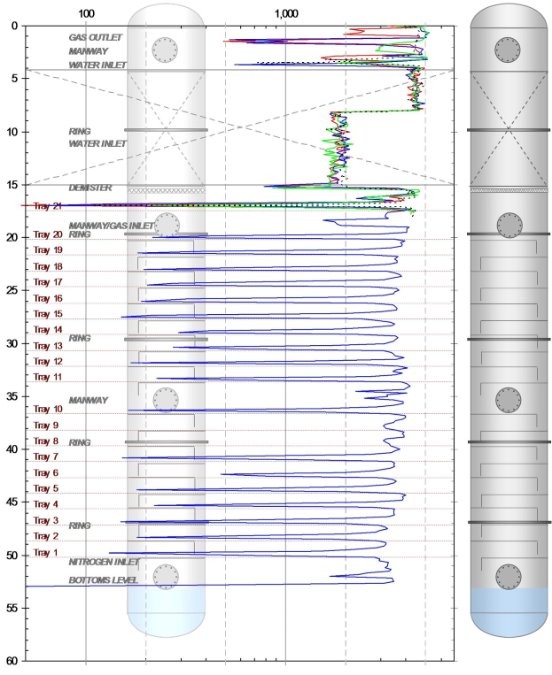This screenshot has width=552, height=675.
Task: Click the WATER INLET label above the DEMISTER label
Action: pos(97,143)
